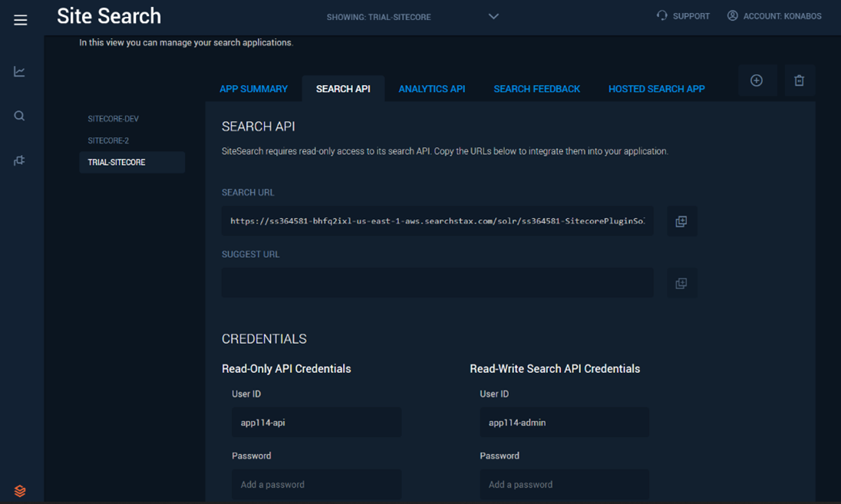The image size is (841, 504).
Task: Open the search magnifier icon in sidebar
Action: click(20, 115)
